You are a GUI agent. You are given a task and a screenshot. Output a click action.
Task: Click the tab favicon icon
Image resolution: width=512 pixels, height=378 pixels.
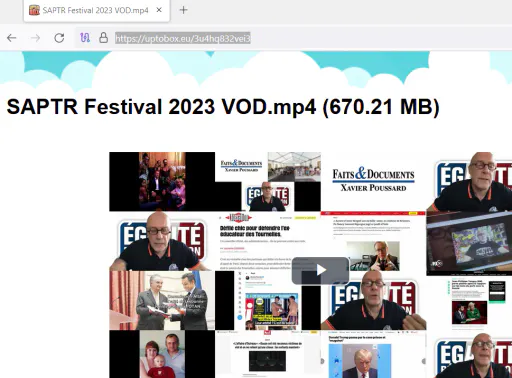coord(34,10)
